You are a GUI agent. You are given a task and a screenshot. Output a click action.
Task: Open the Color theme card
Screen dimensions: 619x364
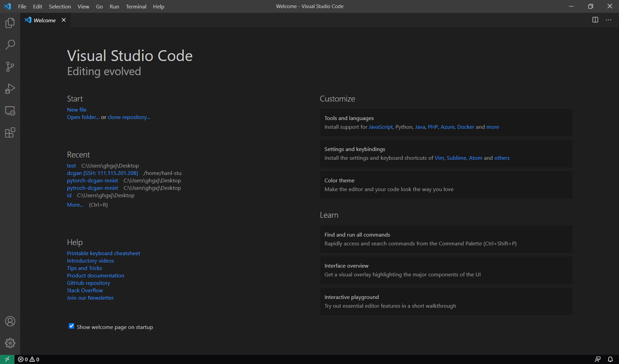click(446, 185)
